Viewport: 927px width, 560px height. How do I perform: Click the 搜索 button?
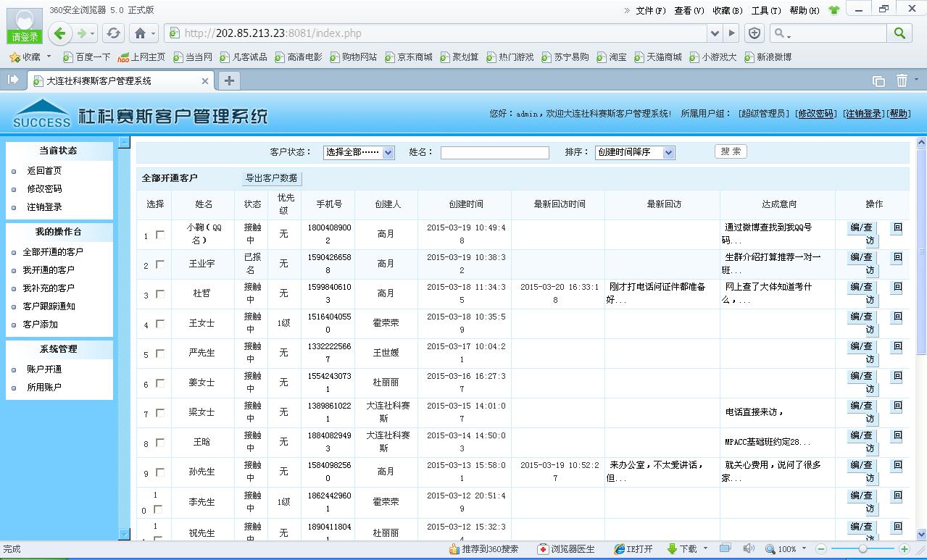tap(731, 151)
